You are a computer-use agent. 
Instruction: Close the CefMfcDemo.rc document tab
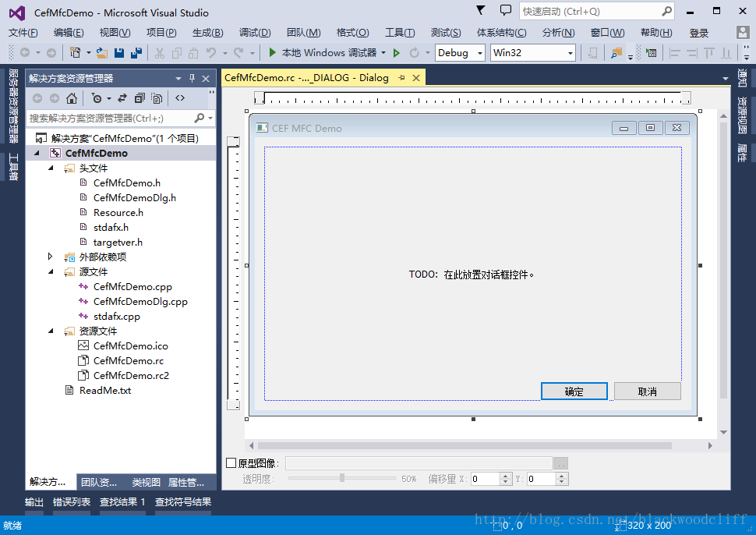pyautogui.click(x=416, y=78)
